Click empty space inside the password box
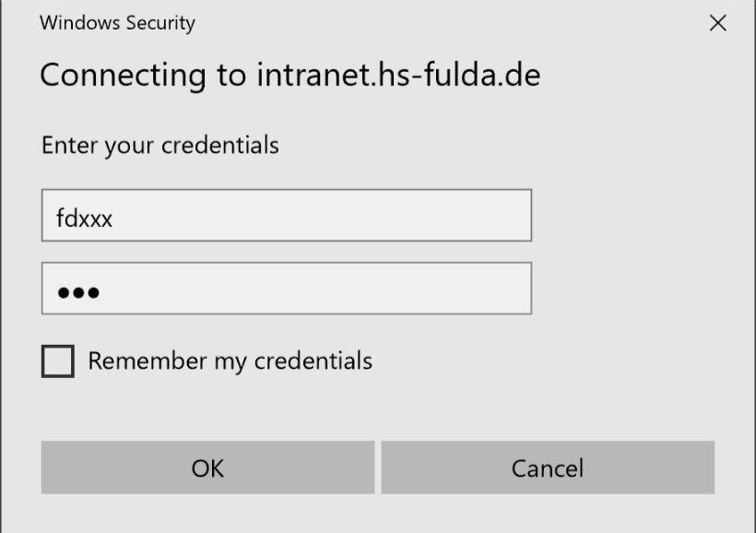The width and height of the screenshot is (756, 533). (x=369, y=289)
